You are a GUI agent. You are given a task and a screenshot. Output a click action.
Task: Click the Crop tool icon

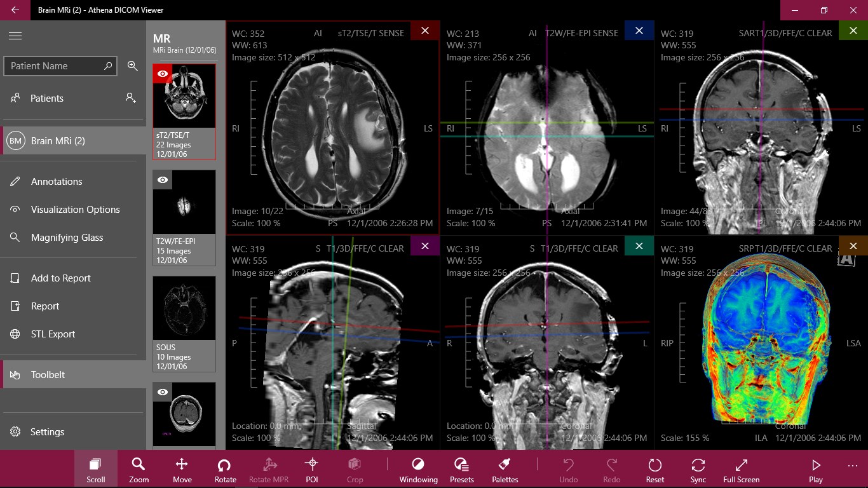pyautogui.click(x=355, y=469)
